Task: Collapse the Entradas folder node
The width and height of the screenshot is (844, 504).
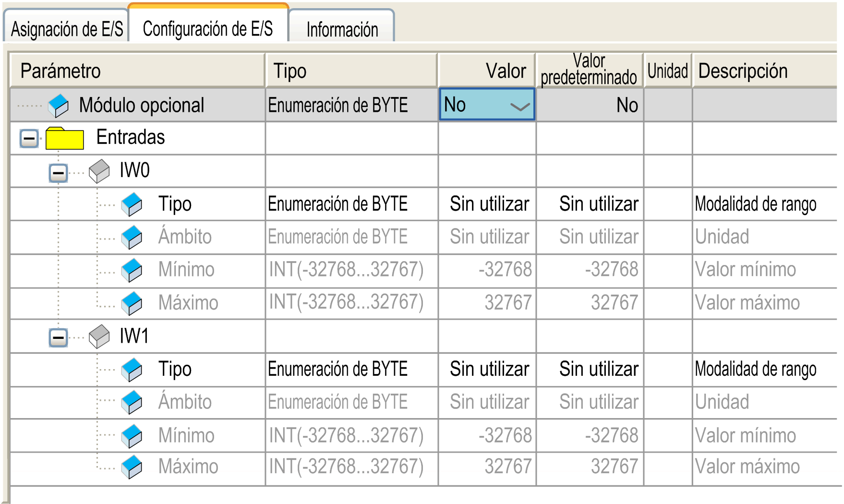Action: pyautogui.click(x=29, y=139)
